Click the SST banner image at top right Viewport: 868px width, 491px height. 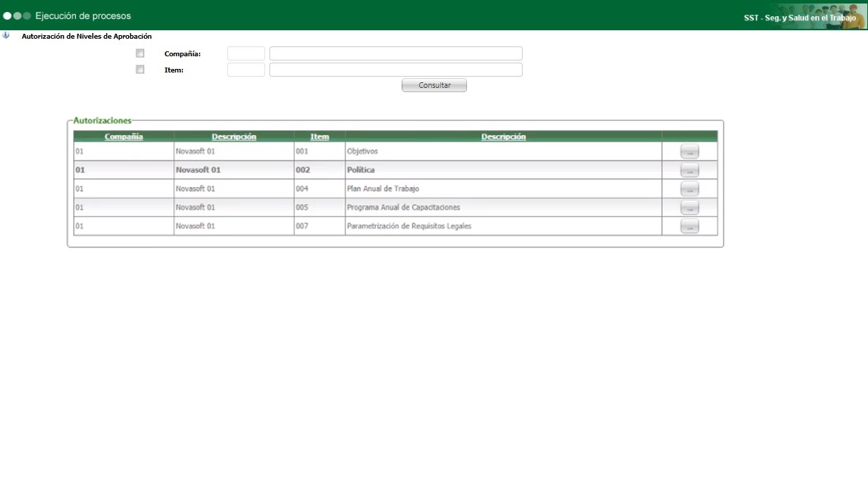805,16
